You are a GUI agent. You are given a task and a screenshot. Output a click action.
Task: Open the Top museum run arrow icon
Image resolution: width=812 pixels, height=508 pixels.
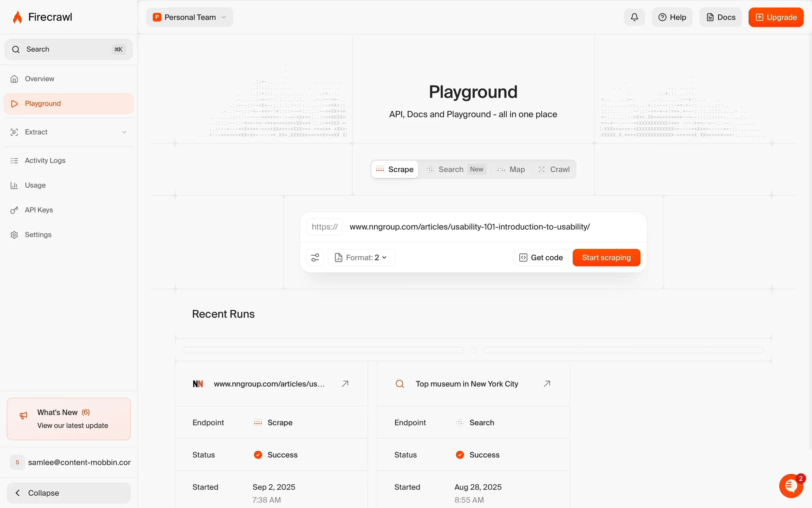tap(547, 384)
